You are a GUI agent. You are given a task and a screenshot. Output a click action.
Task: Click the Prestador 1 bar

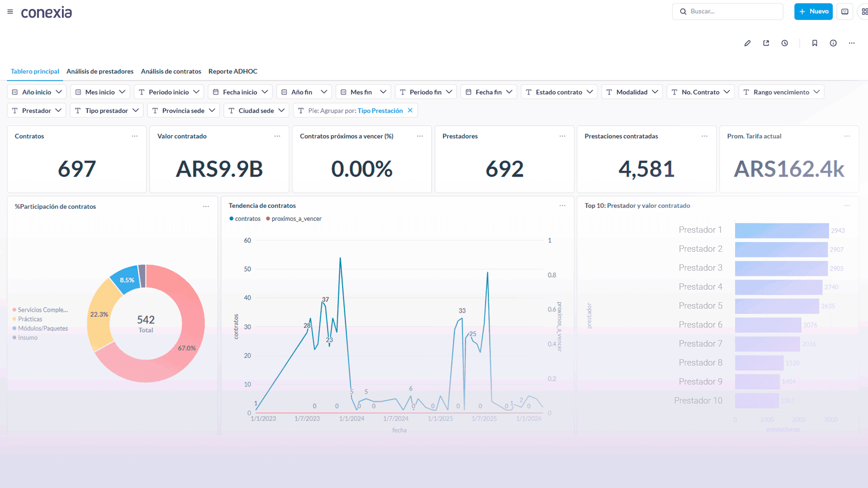782,230
